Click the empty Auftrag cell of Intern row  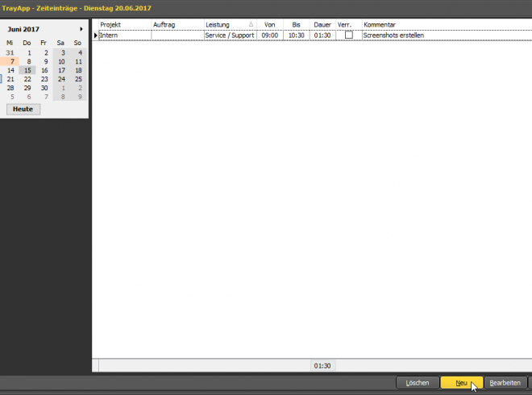point(177,35)
